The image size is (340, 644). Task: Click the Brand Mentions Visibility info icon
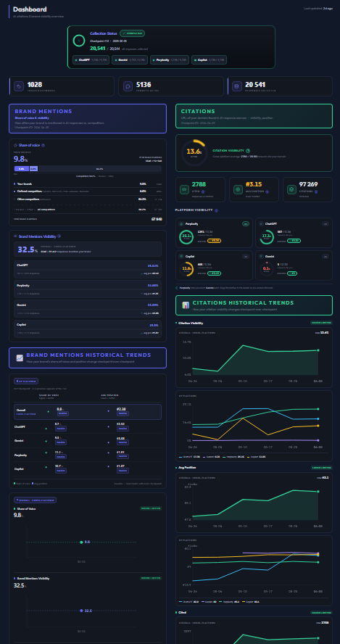(59, 236)
